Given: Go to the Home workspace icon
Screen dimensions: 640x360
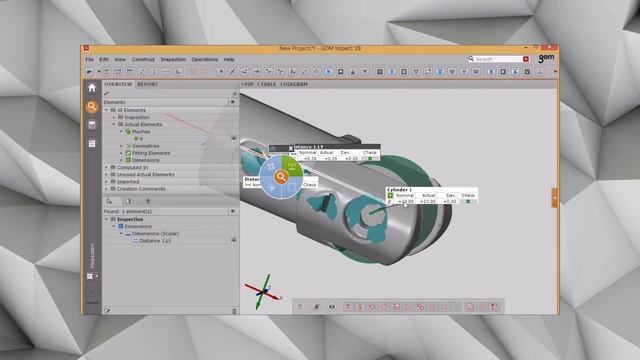Looking at the screenshot, I should coord(92,88).
